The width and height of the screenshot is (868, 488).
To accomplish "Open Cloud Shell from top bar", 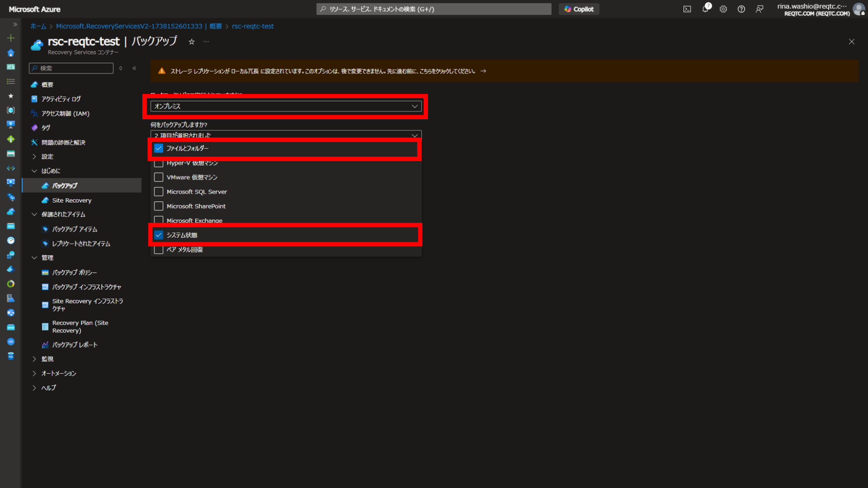I will 687,9.
